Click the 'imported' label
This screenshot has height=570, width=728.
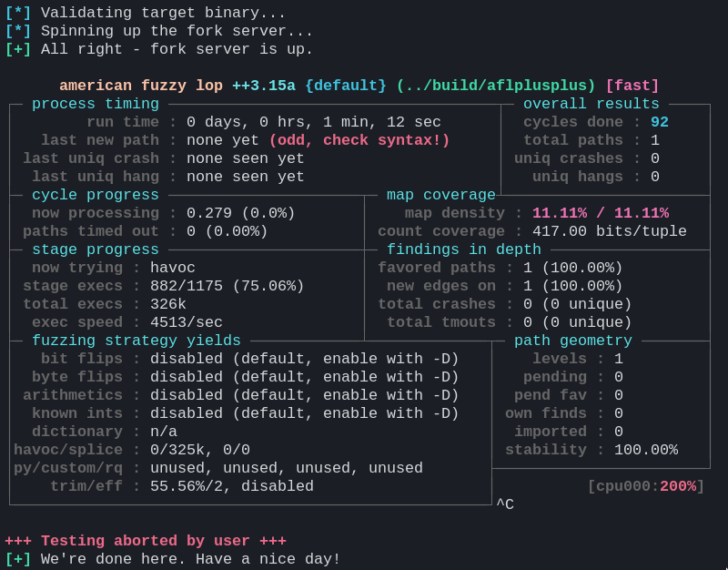pyautogui.click(x=551, y=431)
